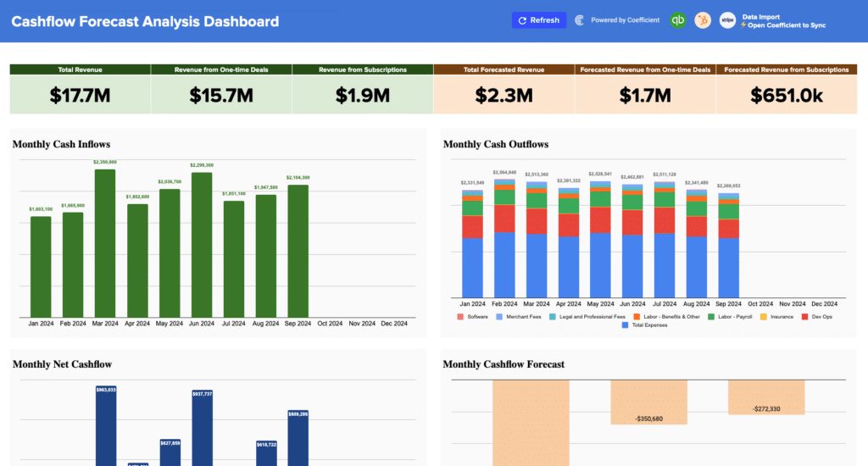Click the Labor - Payroll legend swatch
The height and width of the screenshot is (466, 868).
(711, 317)
